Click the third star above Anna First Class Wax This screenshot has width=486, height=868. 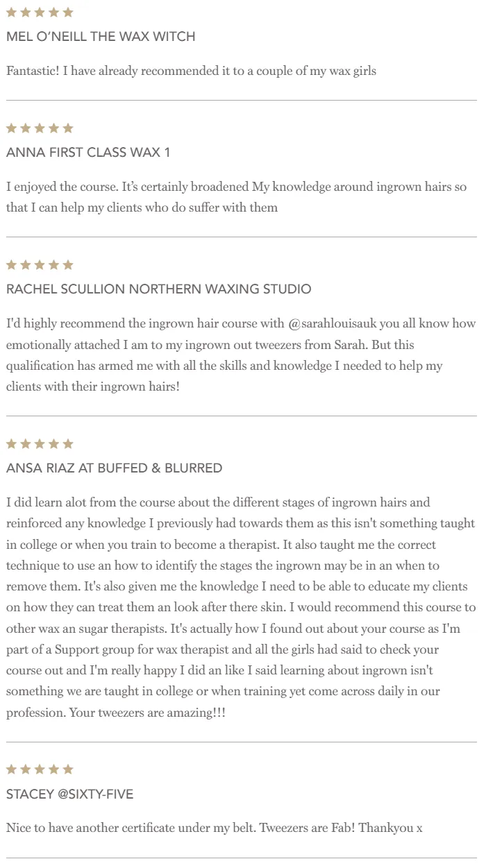pos(40,128)
